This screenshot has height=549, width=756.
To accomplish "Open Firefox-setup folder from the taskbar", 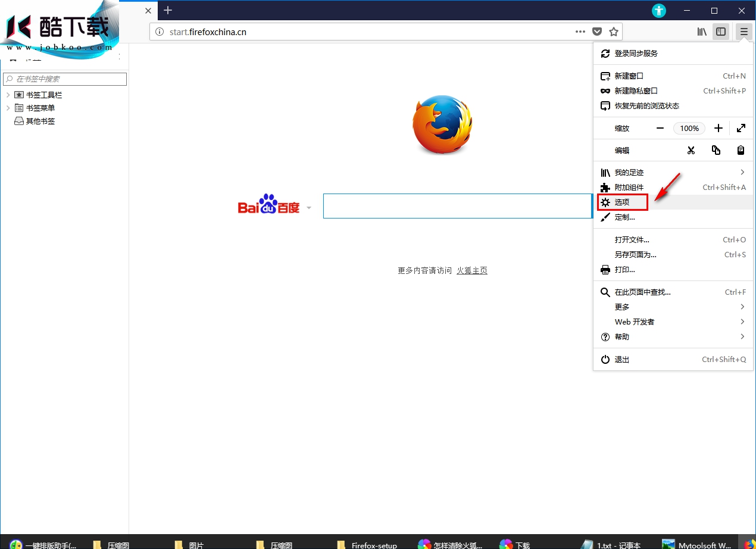I will click(367, 544).
